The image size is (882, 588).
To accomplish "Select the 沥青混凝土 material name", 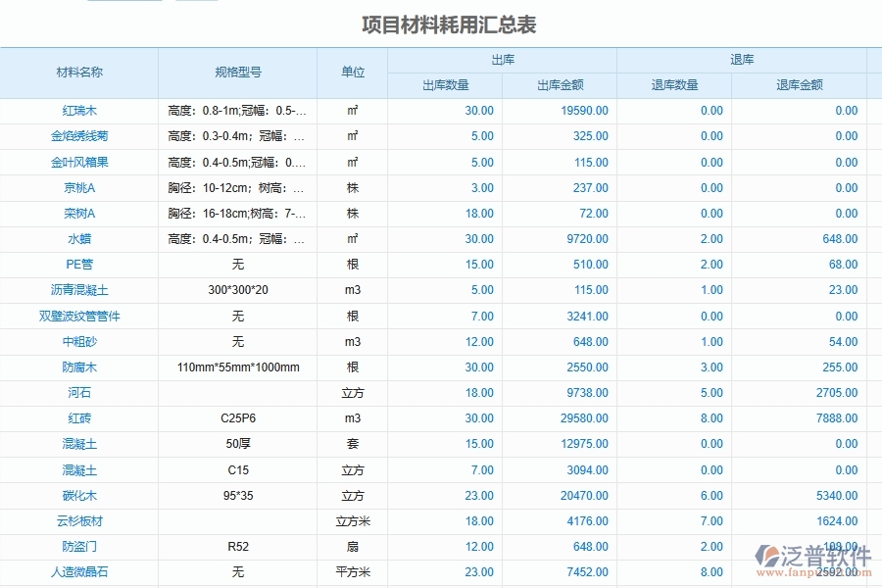I will click(78, 290).
